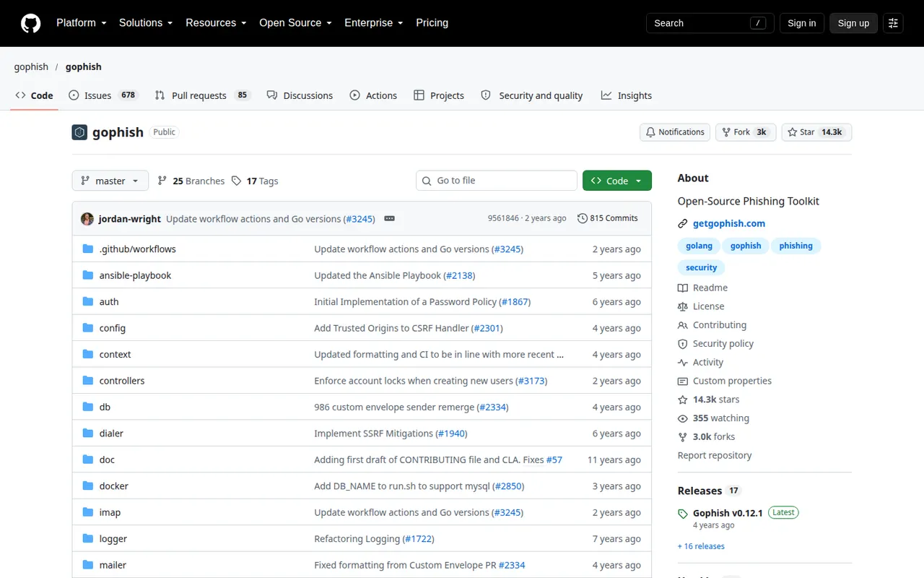This screenshot has height=578, width=924.
Task: Open the + 16 releases link
Action: tap(701, 546)
